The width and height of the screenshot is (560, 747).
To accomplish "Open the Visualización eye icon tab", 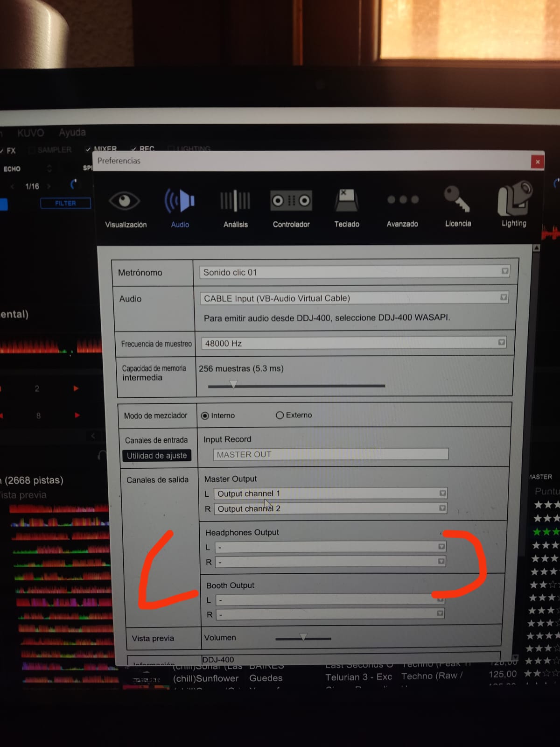I will tap(124, 201).
